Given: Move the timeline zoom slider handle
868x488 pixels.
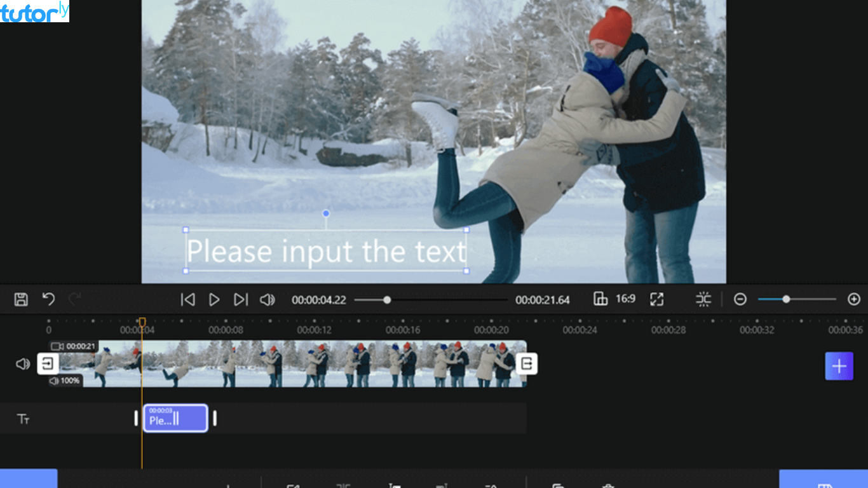Looking at the screenshot, I should [786, 299].
